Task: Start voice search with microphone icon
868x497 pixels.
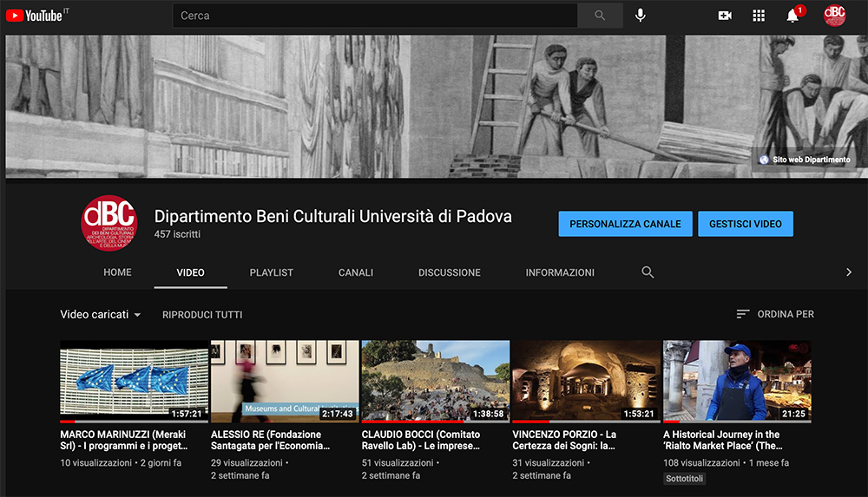Action: tap(641, 16)
